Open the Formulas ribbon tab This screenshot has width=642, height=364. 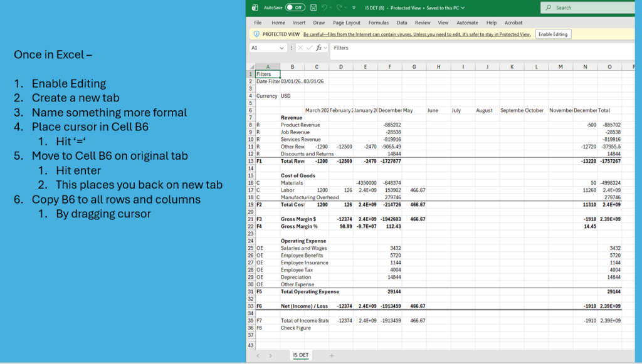pyautogui.click(x=378, y=23)
